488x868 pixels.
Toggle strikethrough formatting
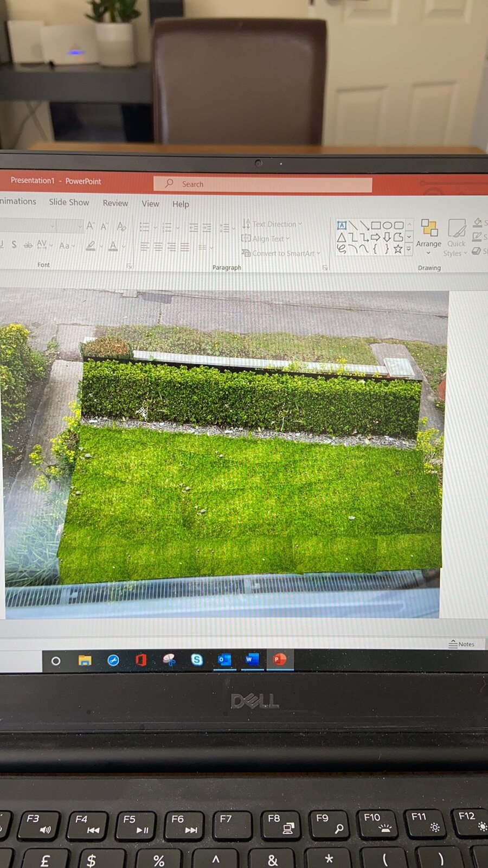pos(28,245)
